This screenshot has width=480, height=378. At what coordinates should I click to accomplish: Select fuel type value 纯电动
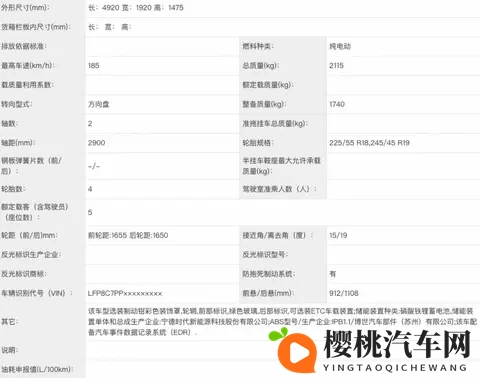pyautogui.click(x=340, y=46)
